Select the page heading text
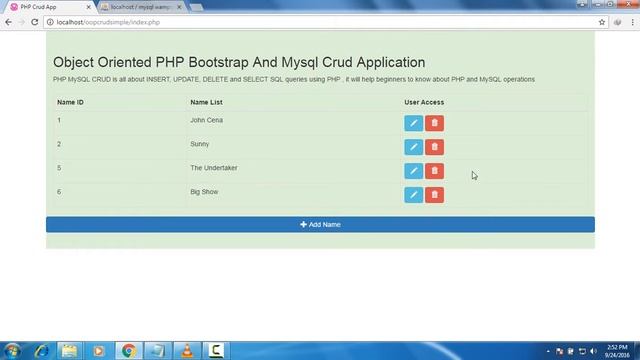This screenshot has height=360, width=640. [x=239, y=62]
